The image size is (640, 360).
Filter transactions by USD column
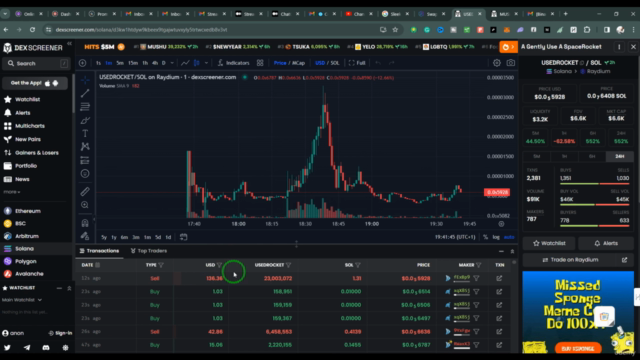220,265
